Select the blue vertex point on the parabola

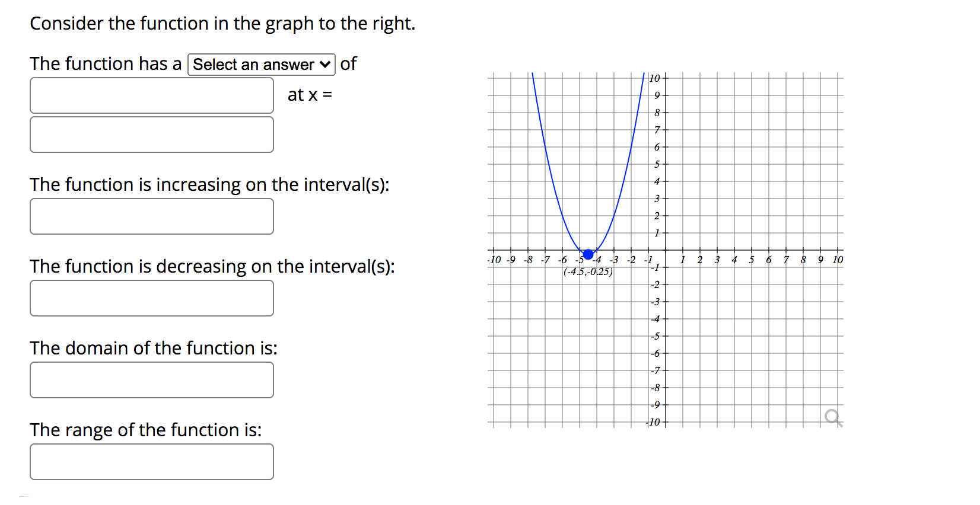[x=587, y=254]
